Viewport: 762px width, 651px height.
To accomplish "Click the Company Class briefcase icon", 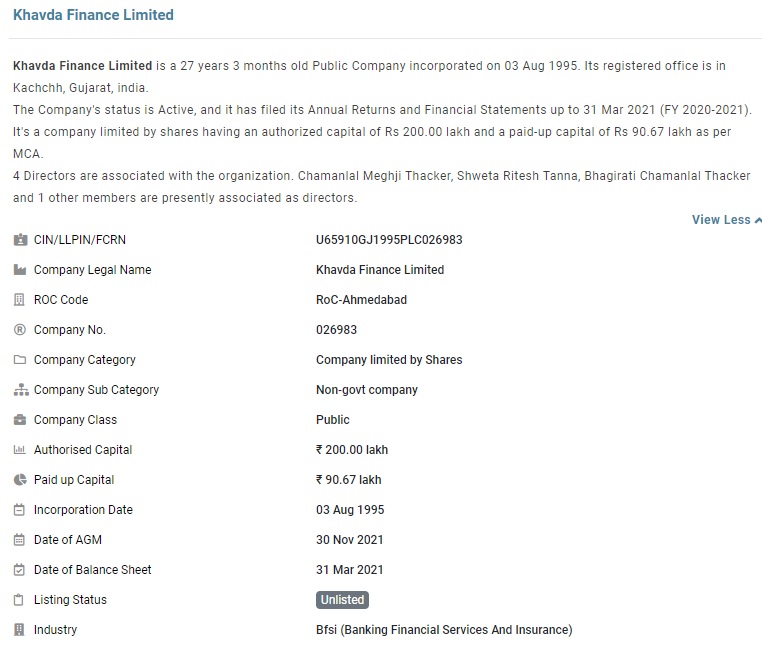I will coord(20,420).
